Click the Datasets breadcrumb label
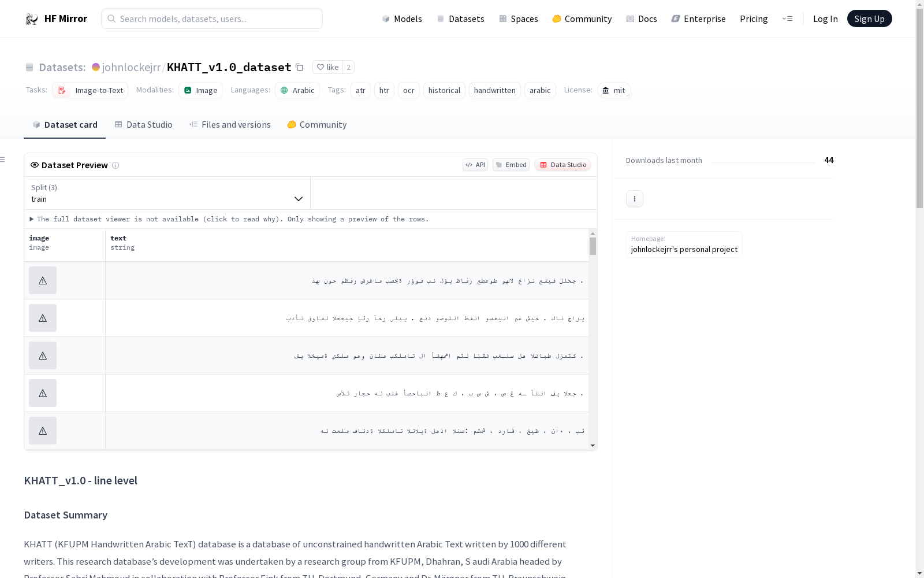 point(62,67)
